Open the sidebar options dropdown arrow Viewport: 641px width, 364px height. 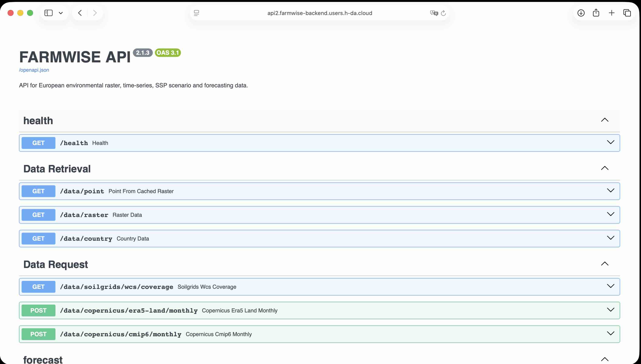click(x=61, y=13)
